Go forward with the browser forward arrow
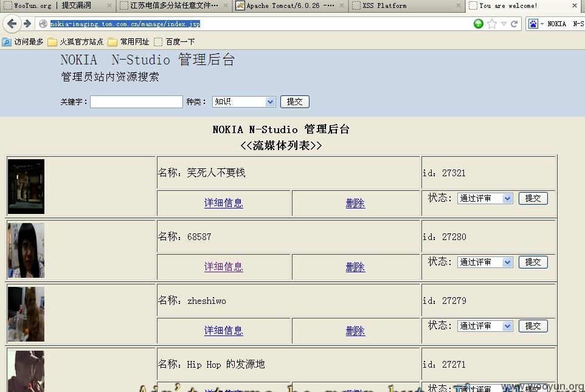The width and height of the screenshot is (585, 392). click(27, 24)
